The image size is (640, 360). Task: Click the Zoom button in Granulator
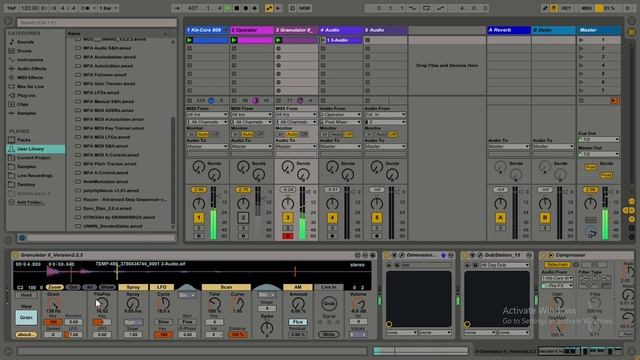(54, 287)
